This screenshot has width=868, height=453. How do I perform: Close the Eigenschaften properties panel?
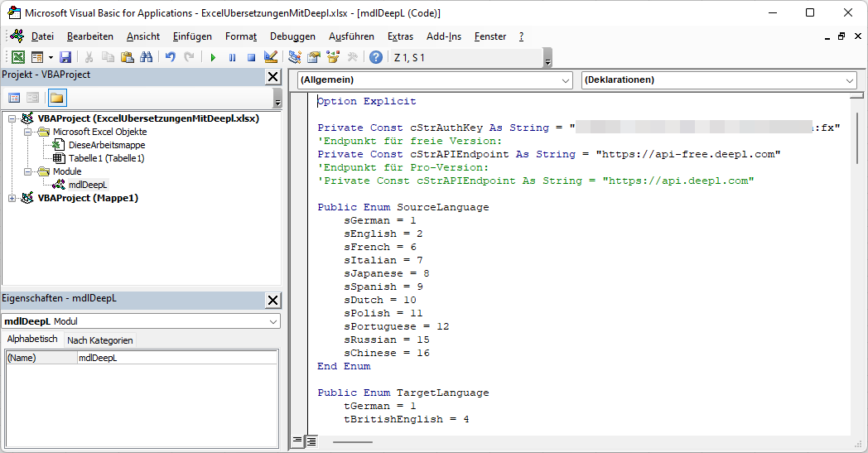tap(272, 299)
